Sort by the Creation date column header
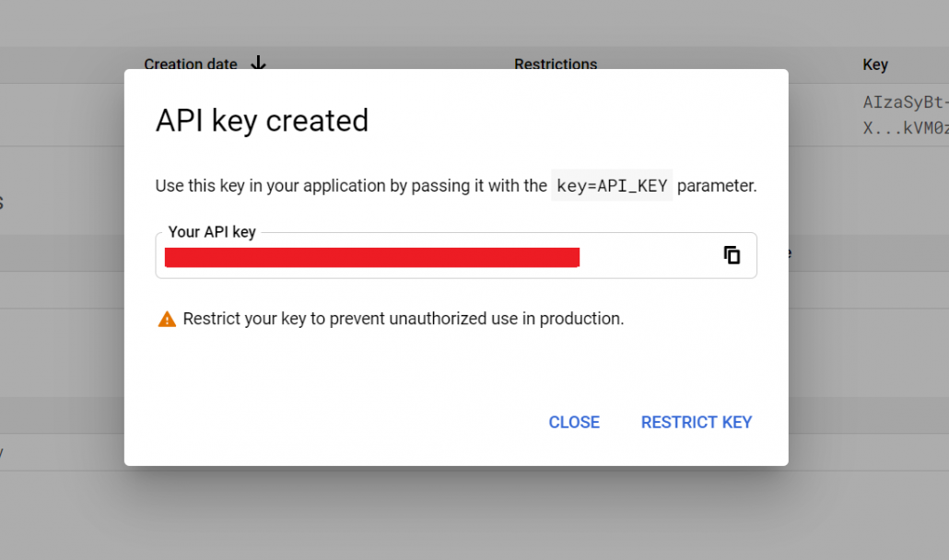The width and height of the screenshot is (949, 560). click(x=191, y=64)
